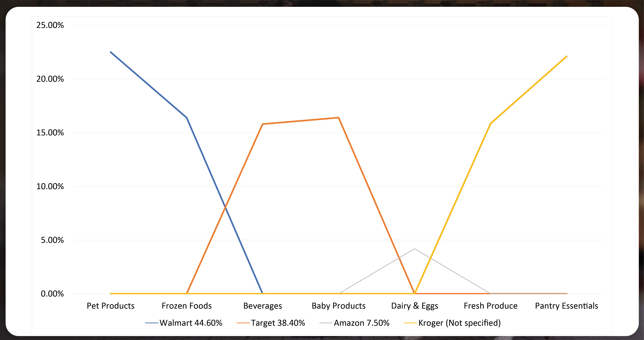Click the Kroger line's Pantry Essentials endpoint

pos(566,56)
